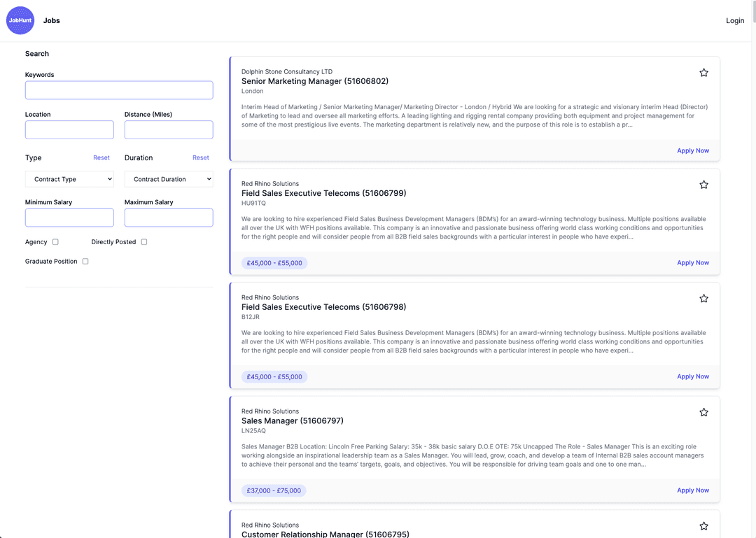This screenshot has width=756, height=538.
Task: Select the Distance (Miles) field
Action: [169, 129]
